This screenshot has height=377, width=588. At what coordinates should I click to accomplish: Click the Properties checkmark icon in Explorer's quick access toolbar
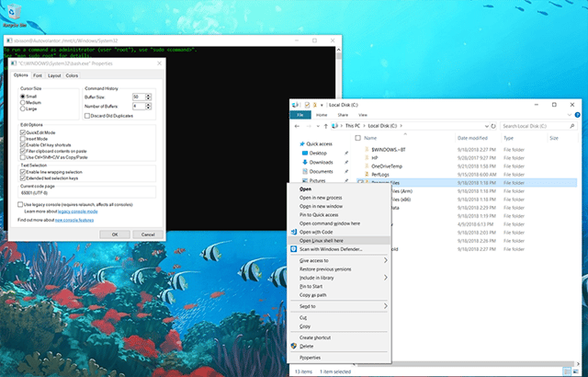click(307, 105)
